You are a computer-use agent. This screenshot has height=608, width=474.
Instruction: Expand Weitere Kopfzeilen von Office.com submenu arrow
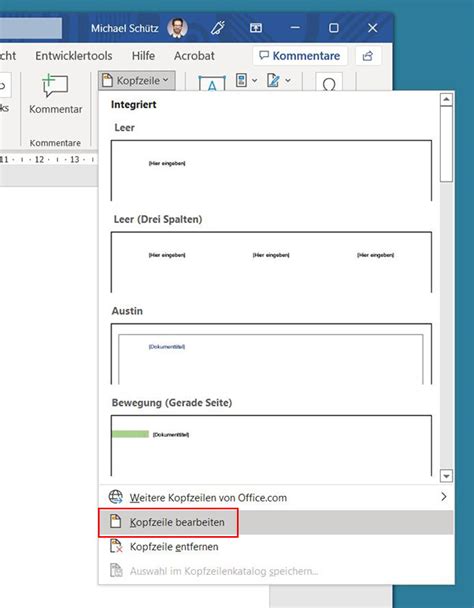coord(444,497)
